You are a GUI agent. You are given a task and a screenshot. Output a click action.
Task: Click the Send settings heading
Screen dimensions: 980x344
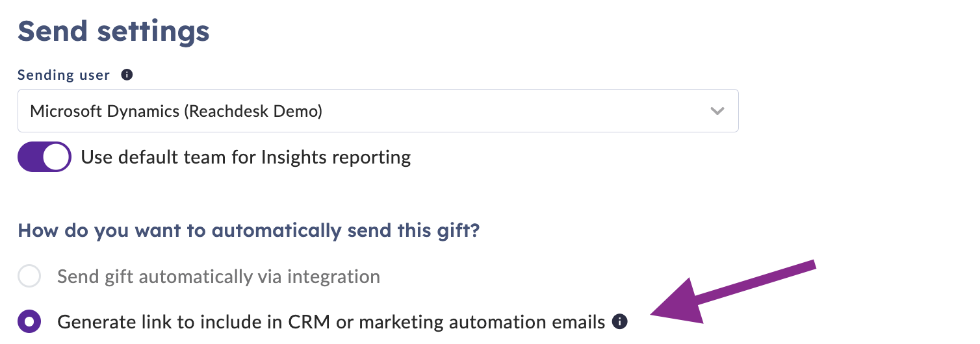(x=114, y=31)
